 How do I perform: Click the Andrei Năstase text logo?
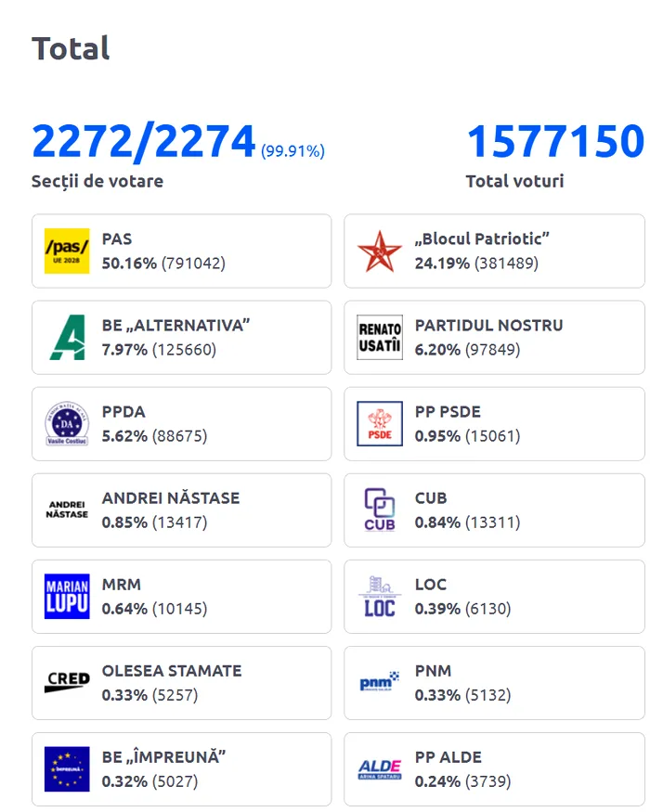(x=67, y=510)
